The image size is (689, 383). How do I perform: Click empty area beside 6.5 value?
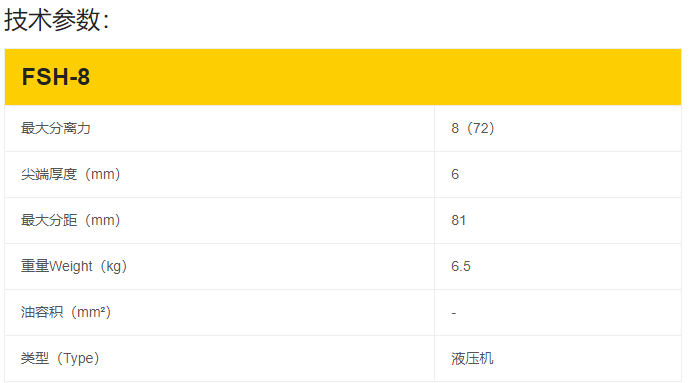point(576,266)
